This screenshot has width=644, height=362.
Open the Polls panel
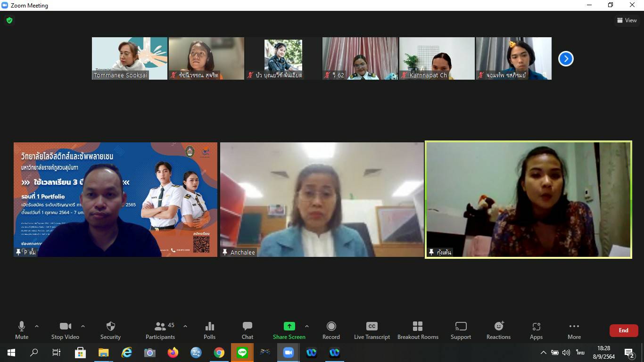(209, 330)
